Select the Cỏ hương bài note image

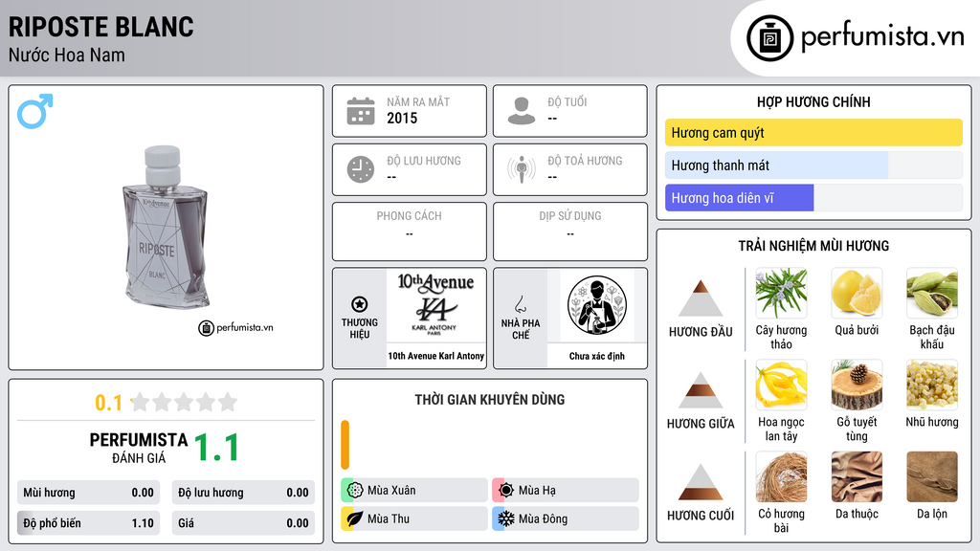[781, 476]
